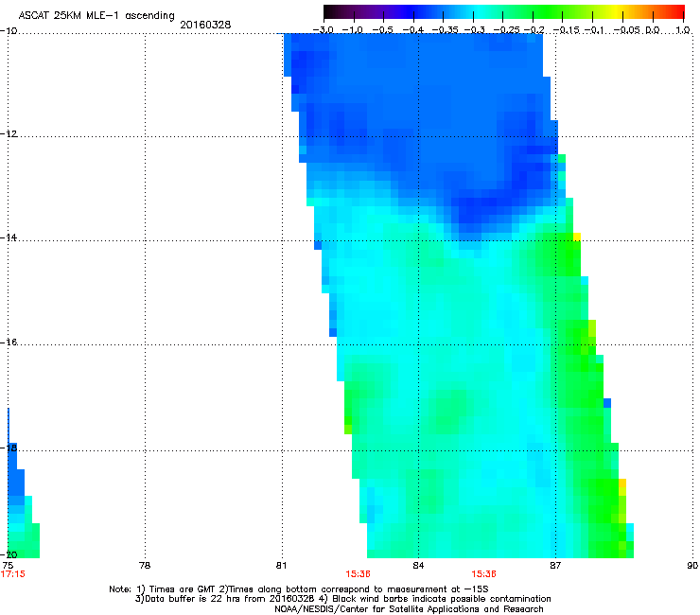Click the -20 latitude axis label
Image resolution: width=700 pixels, height=615 pixels.
pos(9,554)
